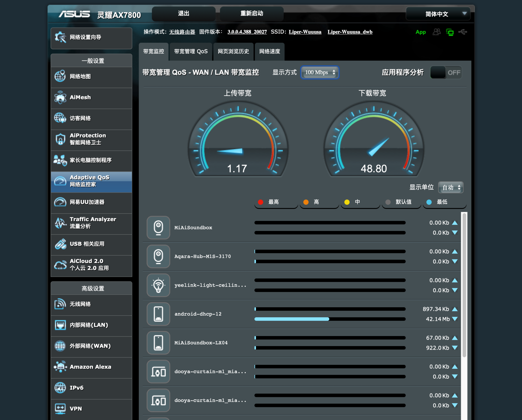Click the USB status icon in header

(x=462, y=32)
